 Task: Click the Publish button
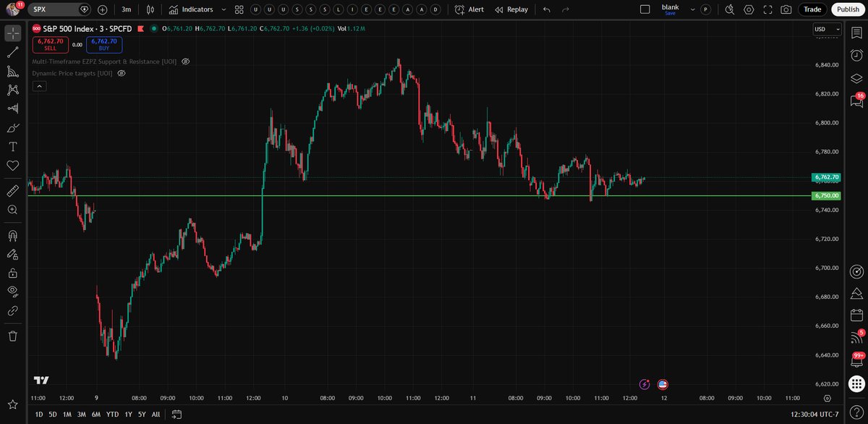click(x=846, y=9)
